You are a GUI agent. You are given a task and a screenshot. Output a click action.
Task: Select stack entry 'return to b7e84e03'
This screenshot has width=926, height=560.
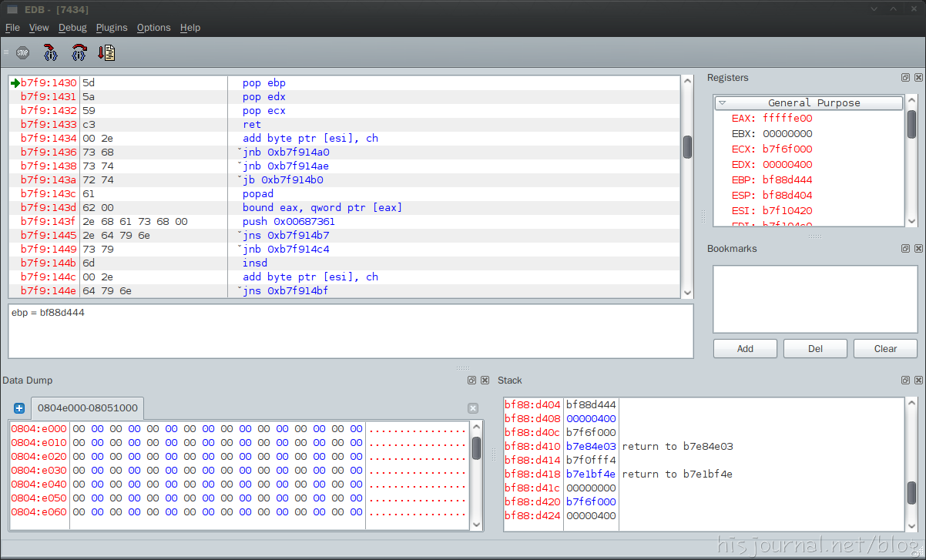(677, 447)
